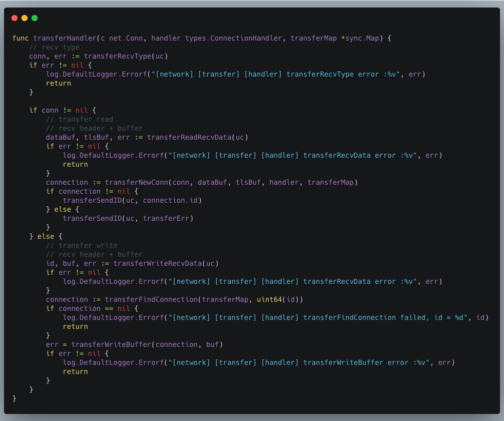Screen dimensions: 504x421
Task: Click the types.ConnectionHandler parameter type
Action: tap(233, 38)
